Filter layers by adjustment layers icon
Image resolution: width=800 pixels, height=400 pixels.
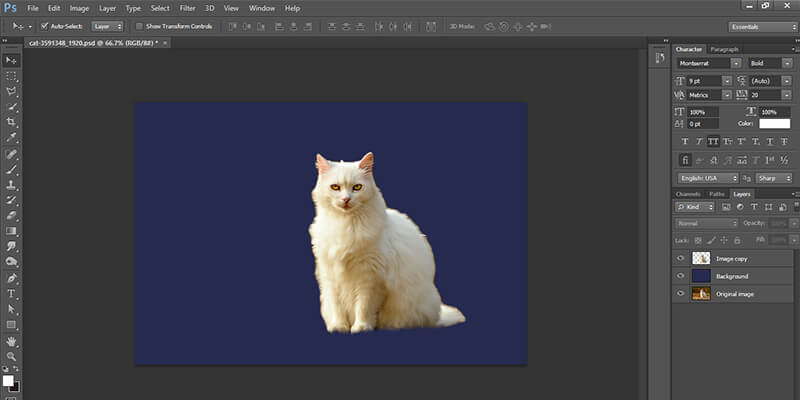pyautogui.click(x=740, y=207)
